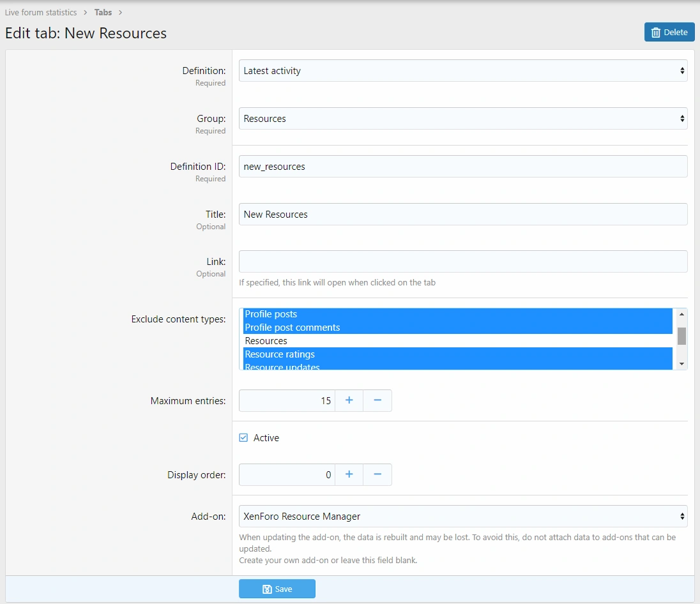Decrease Maximum entries with minus icon
700x604 pixels.
point(377,400)
